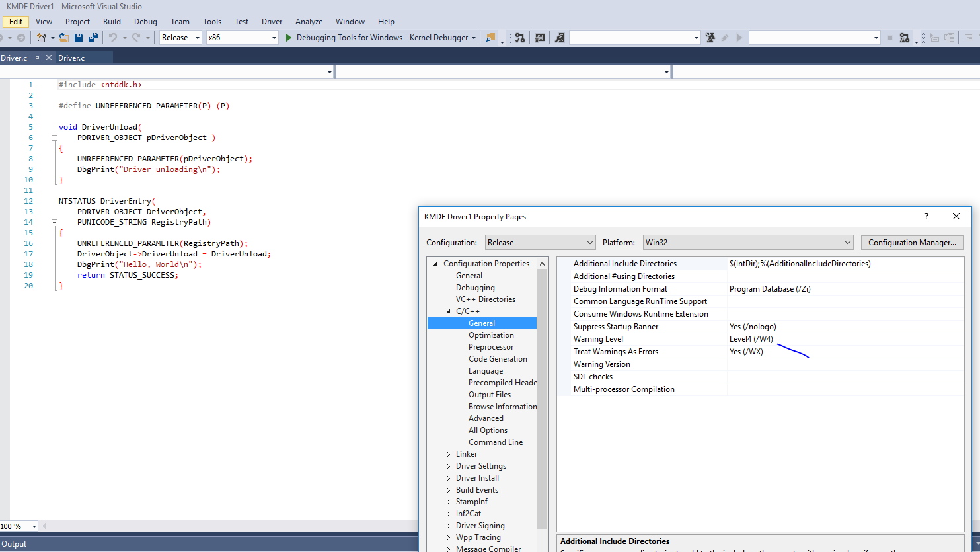Click the Help question mark in Property Pages
The image size is (980, 552).
pos(926,216)
